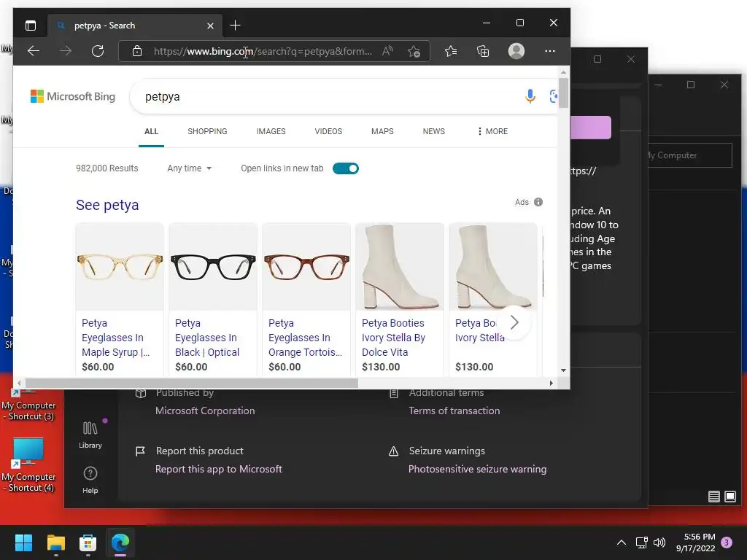Select the ALL results tab
The width and height of the screenshot is (747, 560).
pos(151,131)
